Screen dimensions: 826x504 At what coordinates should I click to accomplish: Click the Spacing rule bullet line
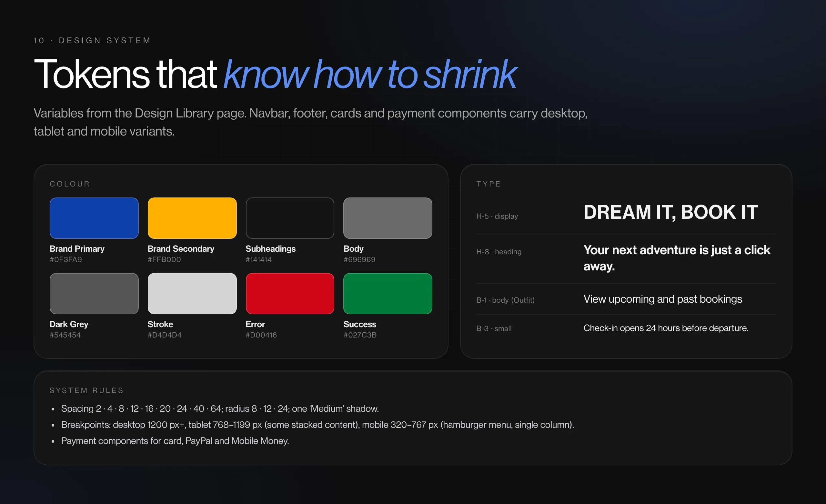(x=220, y=408)
